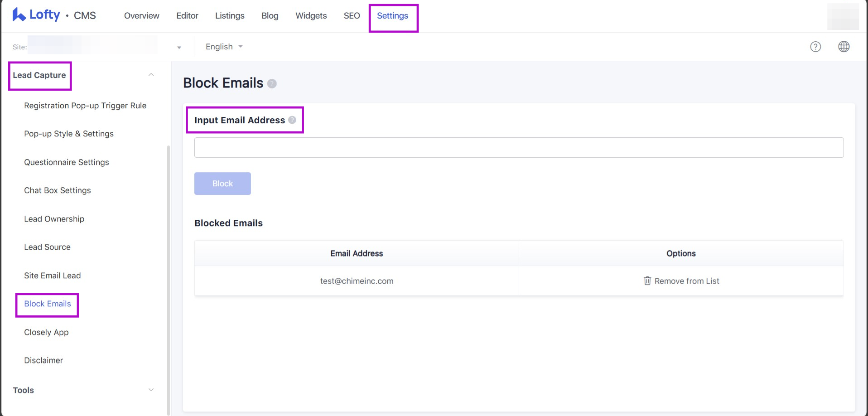Open the user avatar in top right

click(x=843, y=16)
